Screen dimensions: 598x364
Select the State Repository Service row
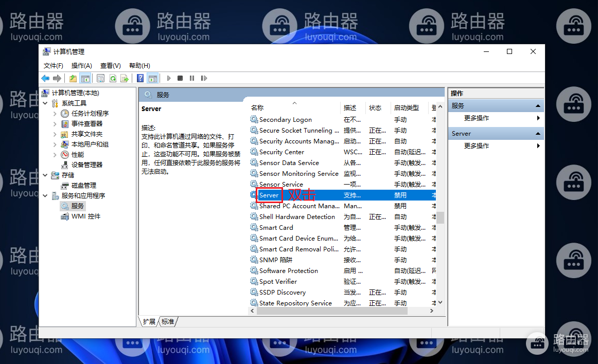pyautogui.click(x=342, y=303)
